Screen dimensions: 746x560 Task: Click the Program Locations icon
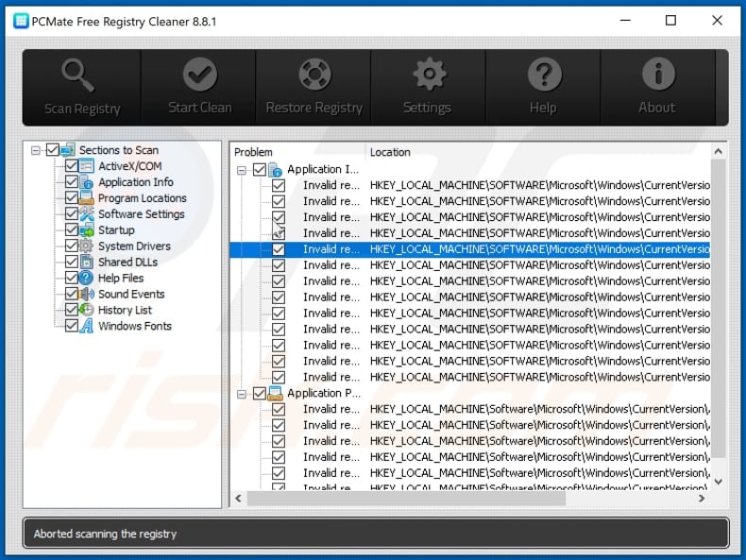pyautogui.click(x=87, y=198)
